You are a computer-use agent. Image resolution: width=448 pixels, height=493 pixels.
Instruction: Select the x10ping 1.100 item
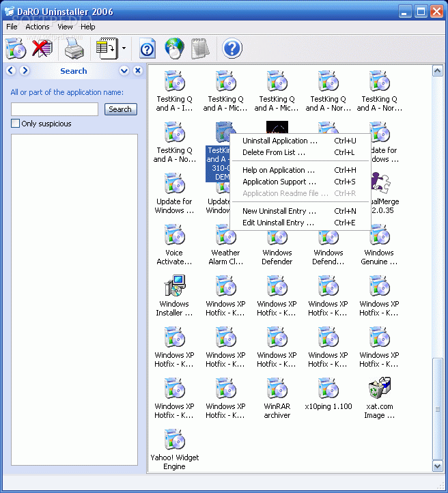328,393
